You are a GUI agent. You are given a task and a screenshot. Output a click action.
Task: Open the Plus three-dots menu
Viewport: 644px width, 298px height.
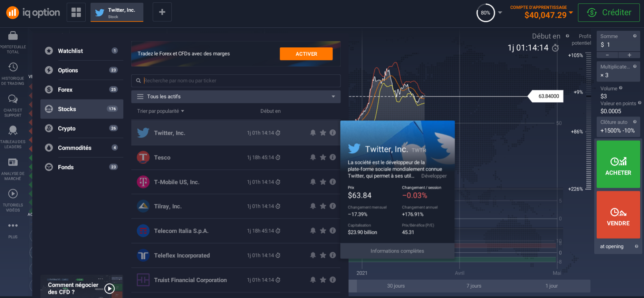pyautogui.click(x=13, y=225)
